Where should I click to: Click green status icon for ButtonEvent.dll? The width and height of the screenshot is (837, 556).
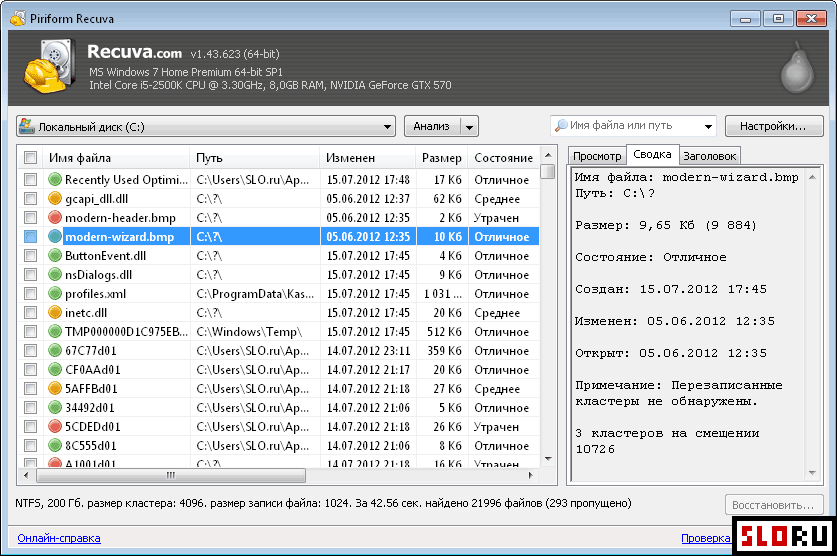[55, 256]
